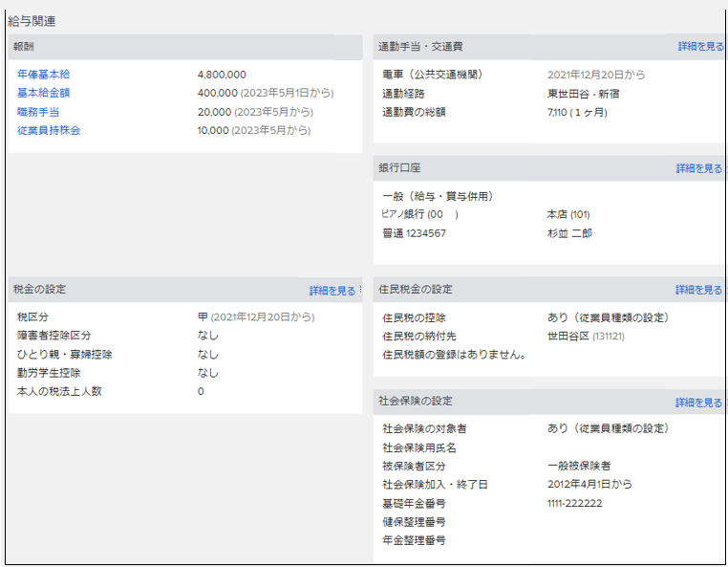728x567 pixels.
Task: Click the 報酬 section header
Action: [24, 47]
